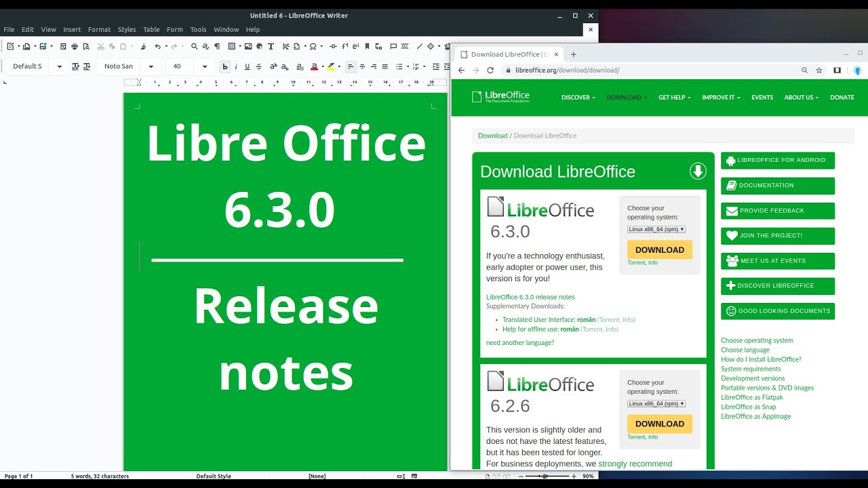Click LibreOffice as Flatpak link
The width and height of the screenshot is (868, 488).
(x=752, y=397)
